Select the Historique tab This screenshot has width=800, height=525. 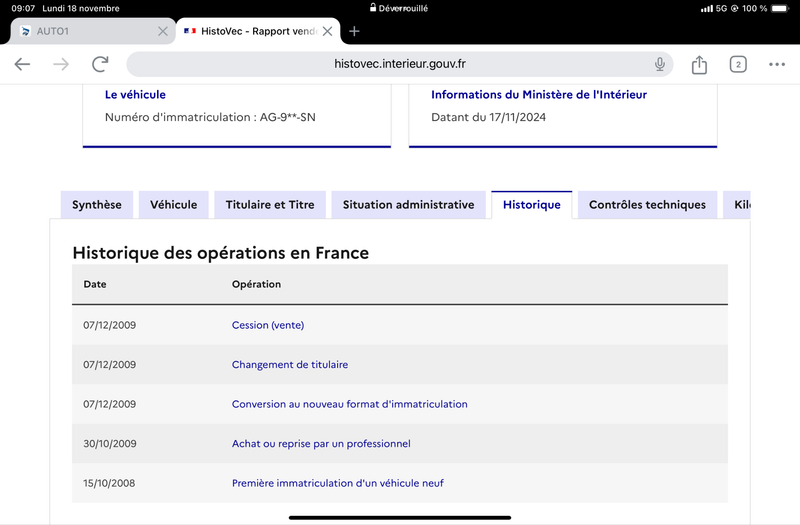click(x=532, y=205)
